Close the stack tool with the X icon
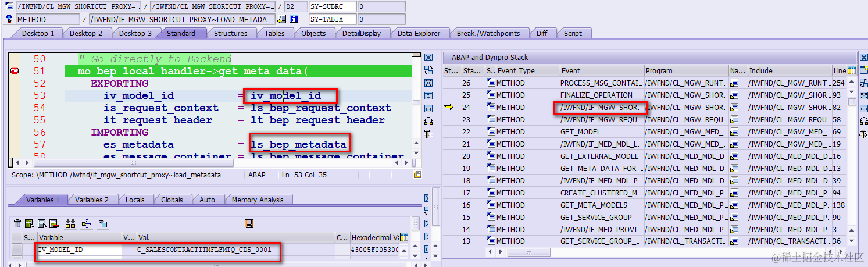 pos(863,58)
